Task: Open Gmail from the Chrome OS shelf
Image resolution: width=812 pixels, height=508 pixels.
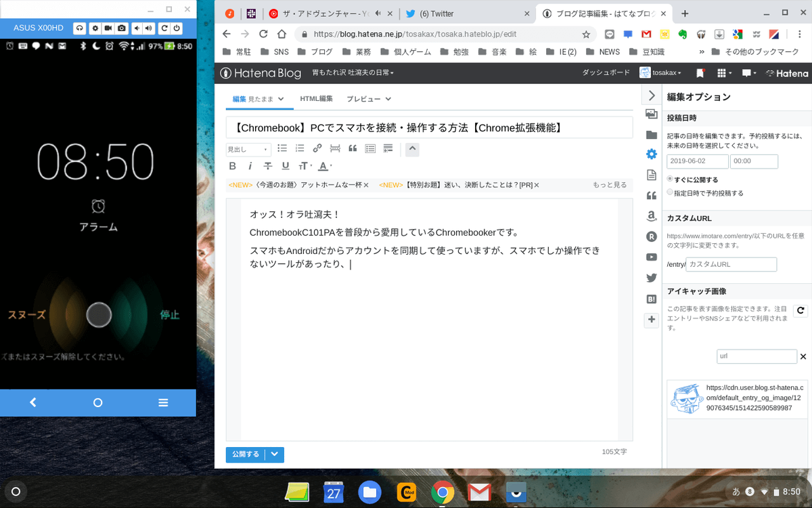Action: [x=479, y=492]
